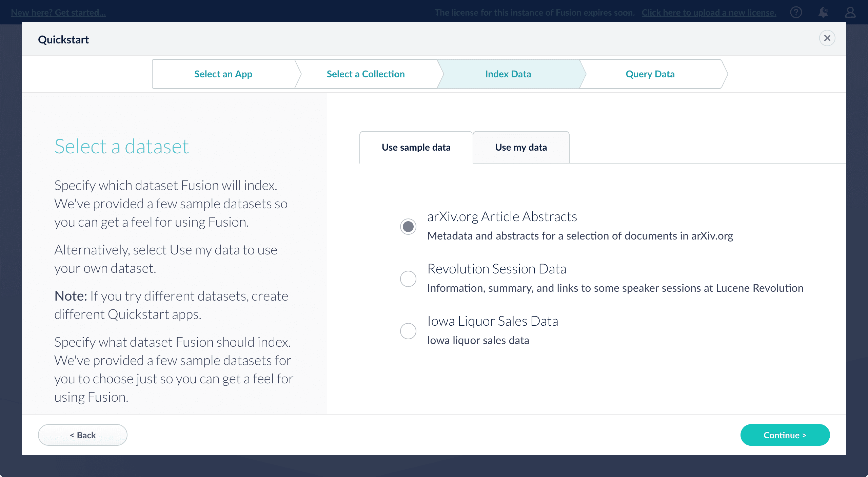The image size is (868, 477).
Task: Click the Index Data step
Action: [x=508, y=74]
